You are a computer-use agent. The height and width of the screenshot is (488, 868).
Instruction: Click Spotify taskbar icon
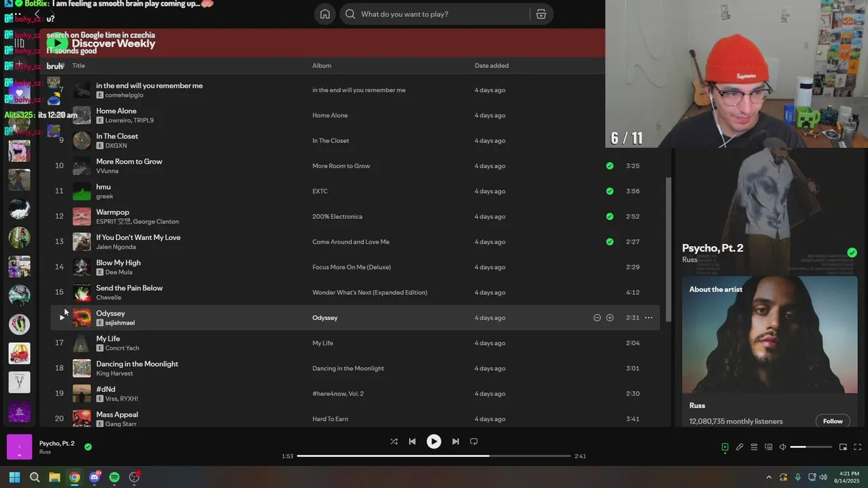click(114, 477)
